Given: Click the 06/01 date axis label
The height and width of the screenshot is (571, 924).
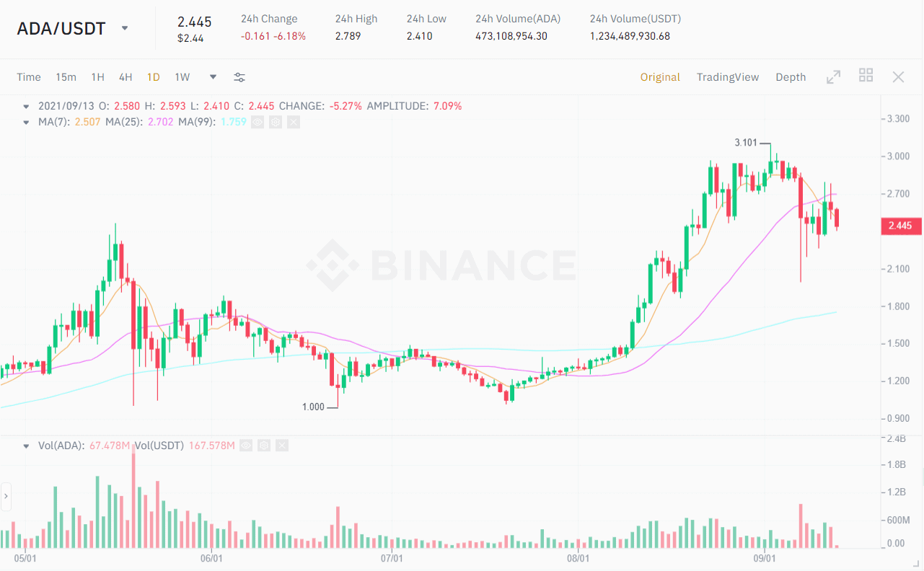Looking at the screenshot, I should pyautogui.click(x=211, y=558).
